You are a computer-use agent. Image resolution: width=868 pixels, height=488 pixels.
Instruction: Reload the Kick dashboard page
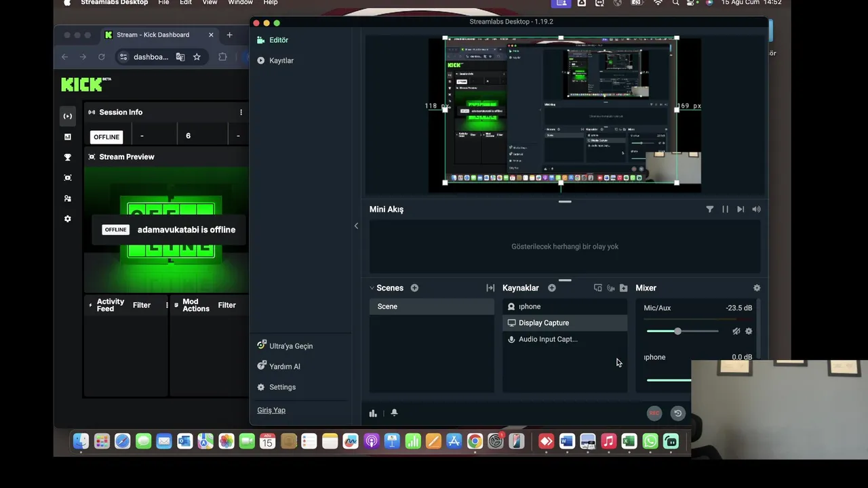pyautogui.click(x=101, y=57)
